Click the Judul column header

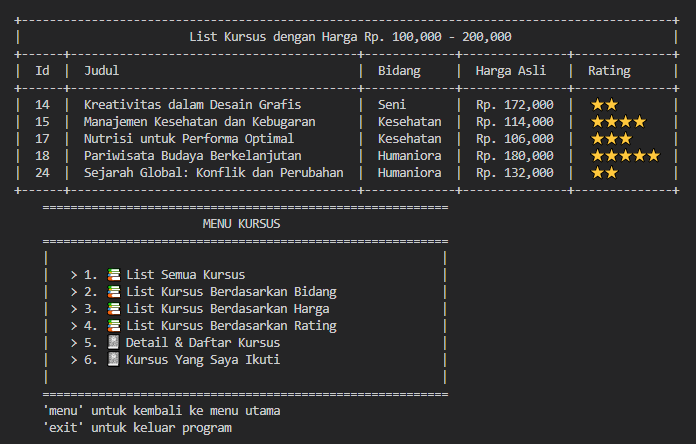pyautogui.click(x=102, y=71)
